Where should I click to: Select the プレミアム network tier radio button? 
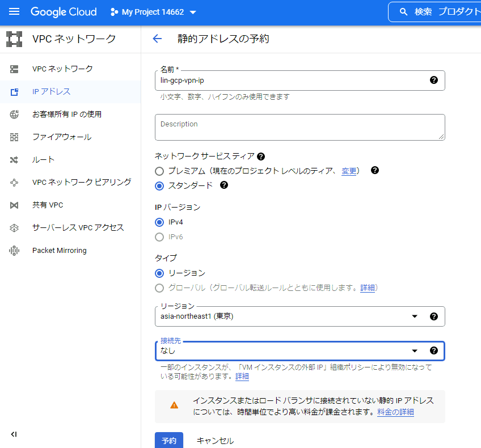(x=159, y=171)
